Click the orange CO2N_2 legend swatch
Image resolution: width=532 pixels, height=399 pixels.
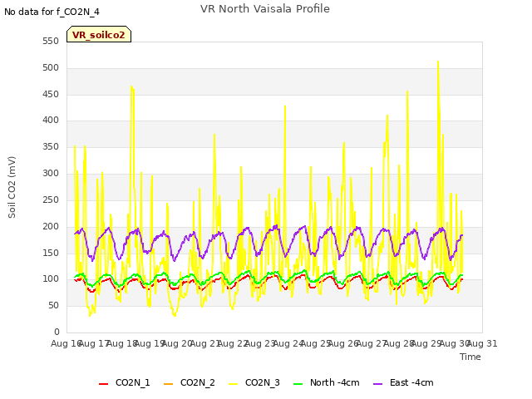pos(168,384)
